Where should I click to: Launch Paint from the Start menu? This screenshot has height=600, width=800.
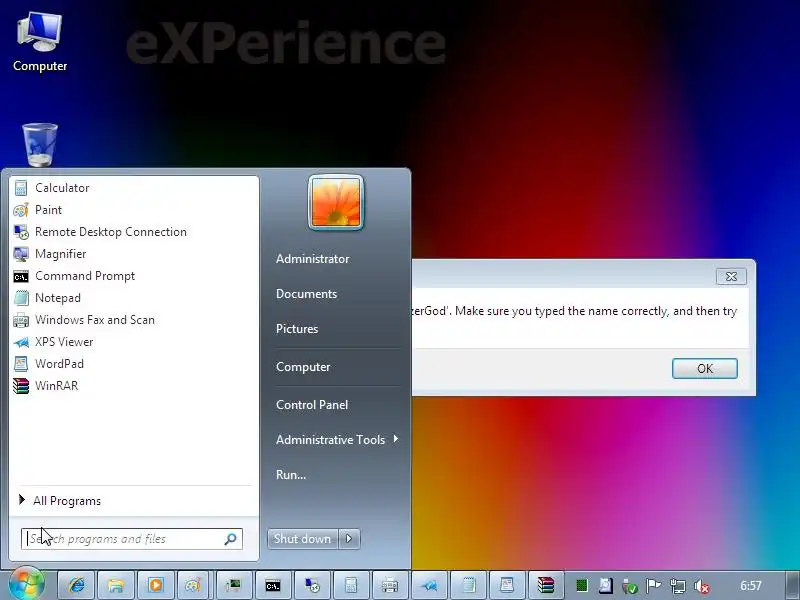pyautogui.click(x=134, y=210)
